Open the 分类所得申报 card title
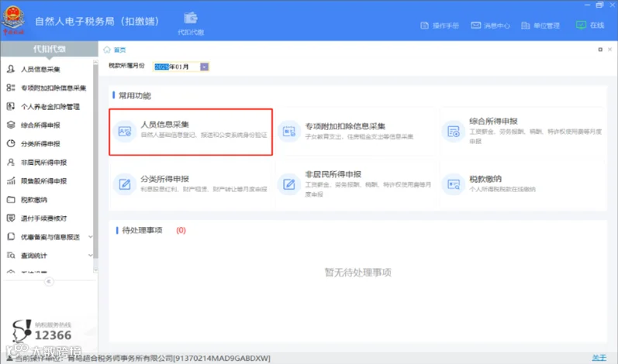Screen dimensions: 618x364 [x=164, y=179]
